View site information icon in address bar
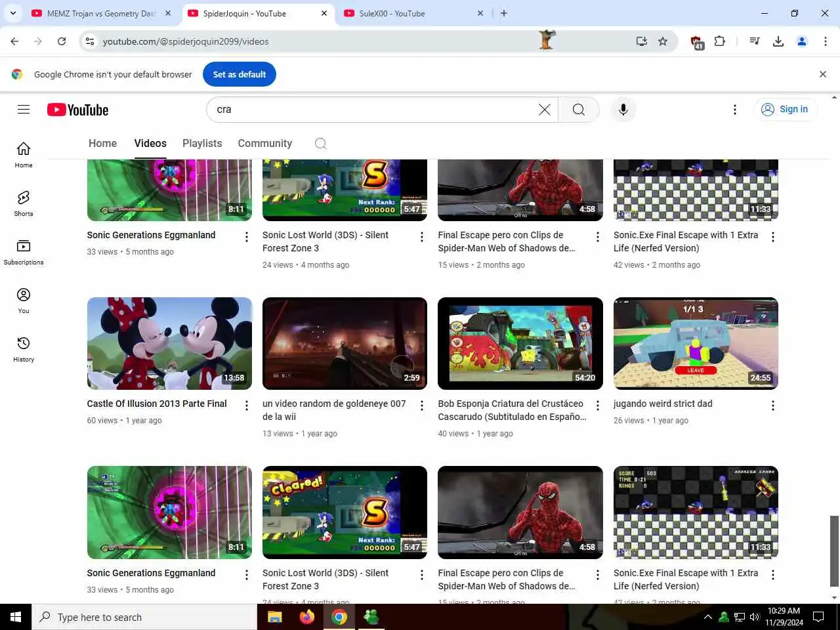The height and width of the screenshot is (630, 840). [90, 41]
